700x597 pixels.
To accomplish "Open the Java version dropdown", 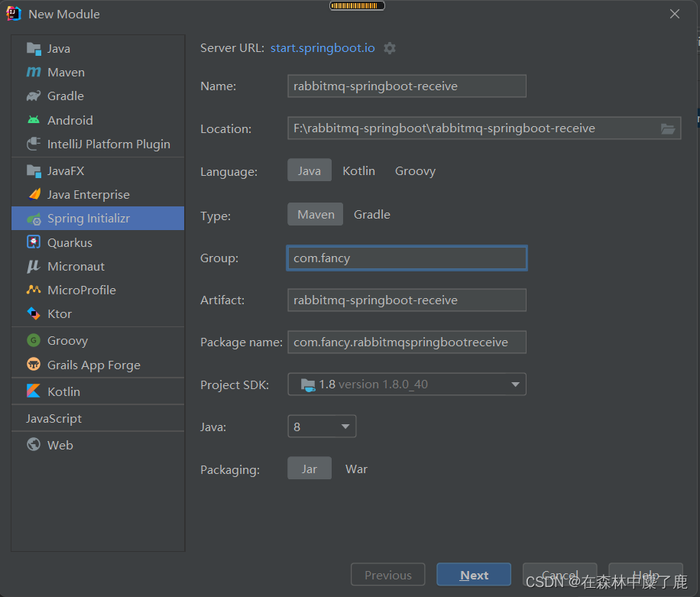I will point(322,427).
